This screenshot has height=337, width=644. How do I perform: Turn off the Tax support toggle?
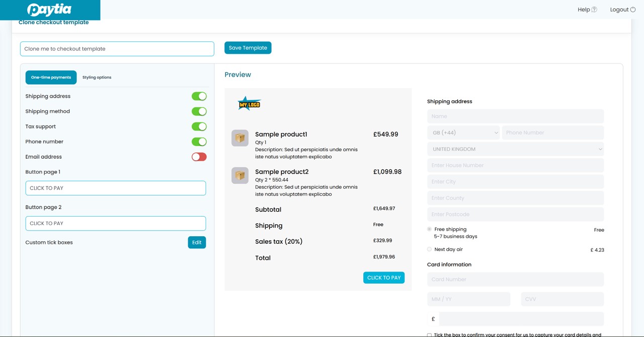(199, 126)
